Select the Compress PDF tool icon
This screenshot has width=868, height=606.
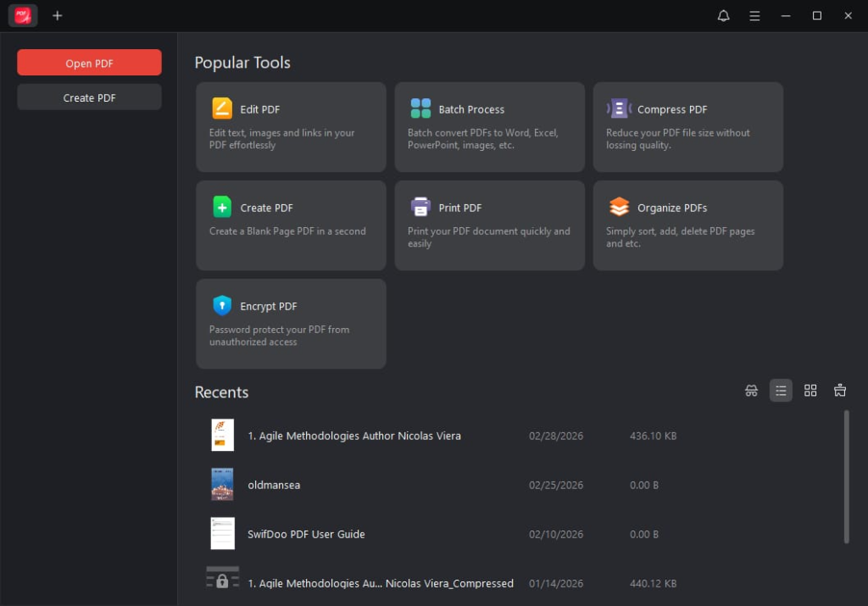619,108
